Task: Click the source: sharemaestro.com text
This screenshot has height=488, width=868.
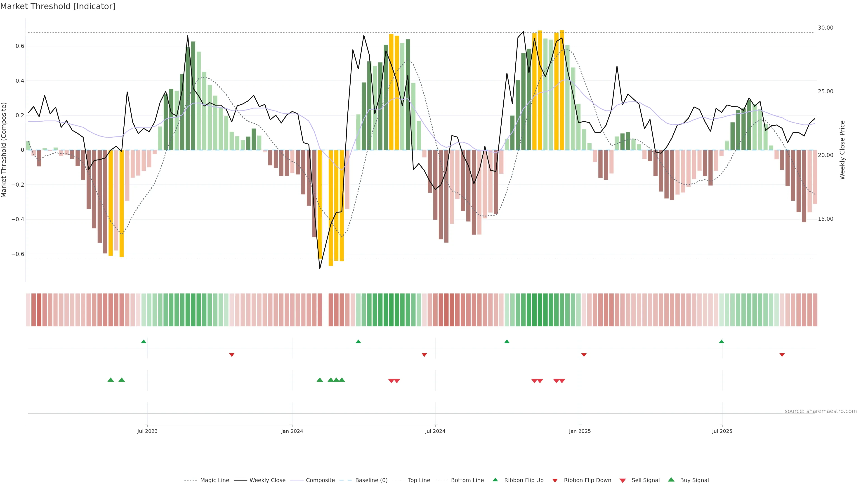Action: (x=821, y=411)
